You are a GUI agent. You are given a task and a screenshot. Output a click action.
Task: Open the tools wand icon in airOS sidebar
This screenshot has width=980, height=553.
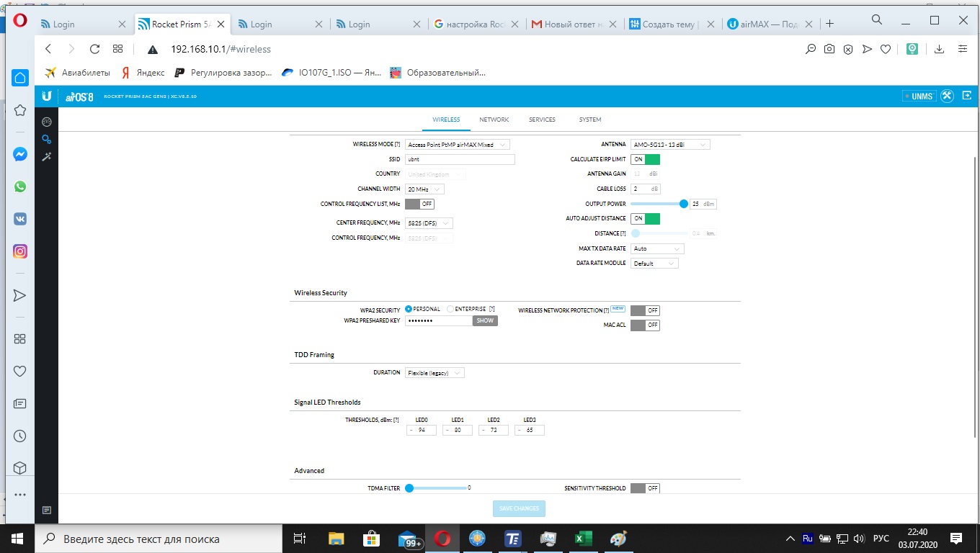(47, 156)
